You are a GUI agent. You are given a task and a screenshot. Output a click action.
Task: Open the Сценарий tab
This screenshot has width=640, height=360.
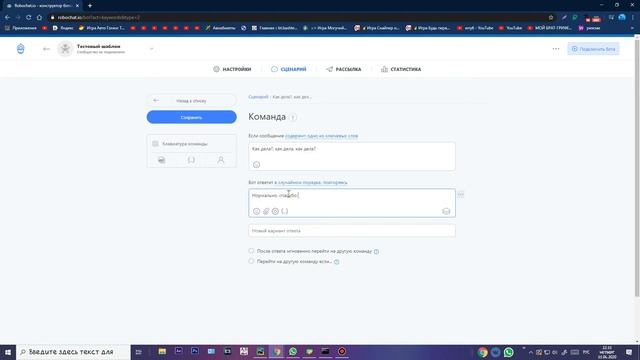[x=289, y=69]
